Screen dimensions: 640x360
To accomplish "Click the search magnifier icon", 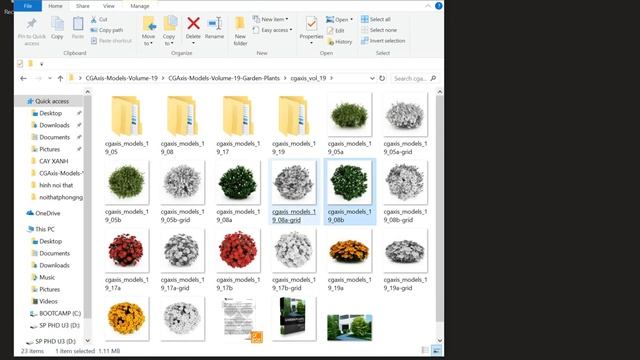I will [x=433, y=78].
